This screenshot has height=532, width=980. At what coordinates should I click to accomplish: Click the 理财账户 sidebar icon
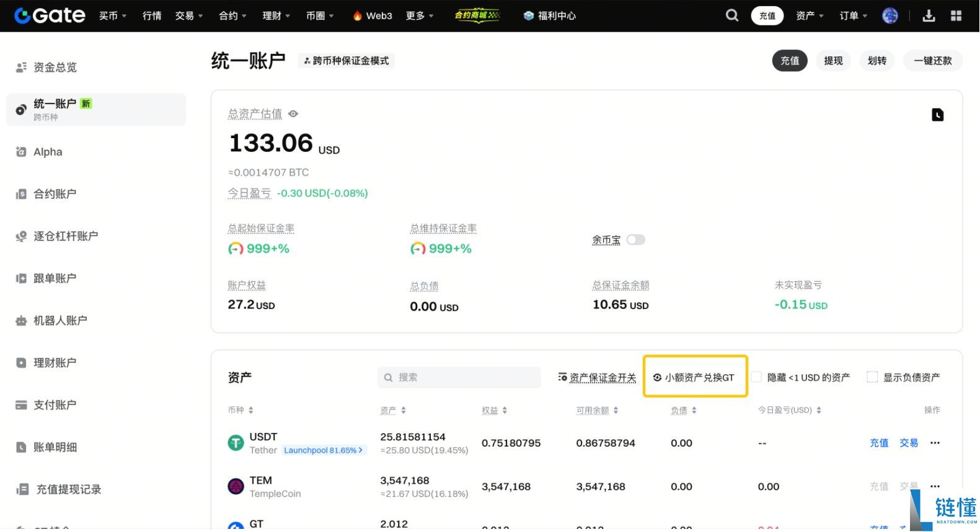21,362
